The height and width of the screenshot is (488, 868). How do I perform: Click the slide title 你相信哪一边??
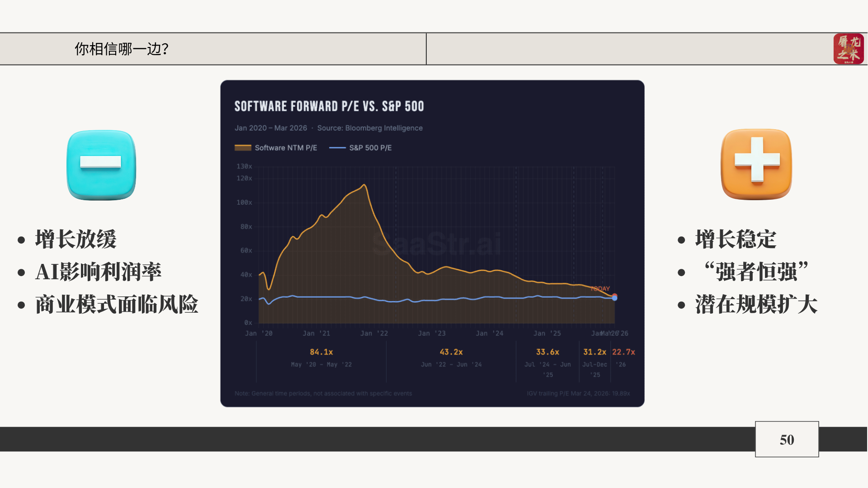tap(121, 49)
